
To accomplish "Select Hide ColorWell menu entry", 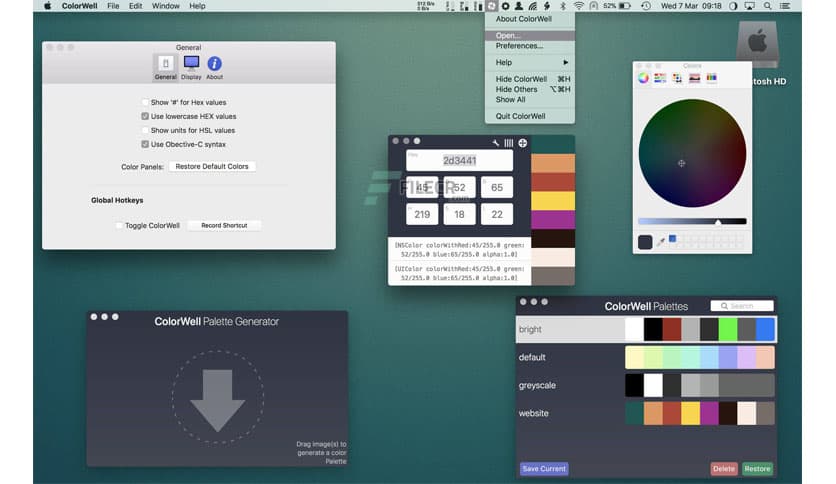I will coord(530,79).
